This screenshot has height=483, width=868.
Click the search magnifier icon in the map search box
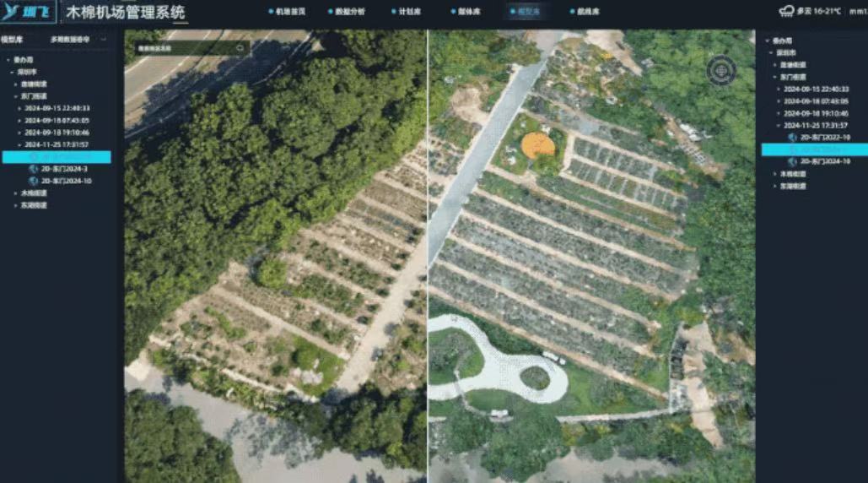coord(240,48)
